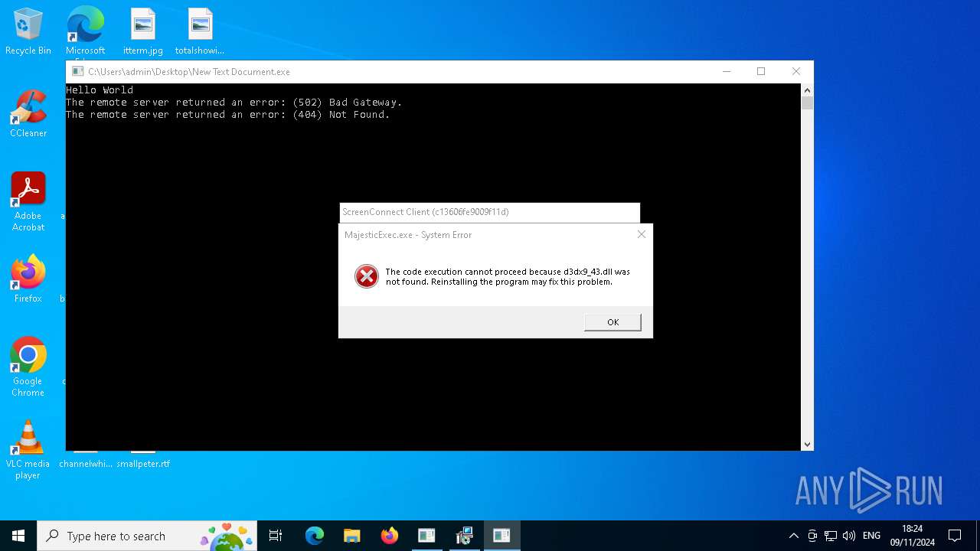The image size is (980, 551).
Task: Launch Edge from the taskbar
Action: tap(315, 536)
